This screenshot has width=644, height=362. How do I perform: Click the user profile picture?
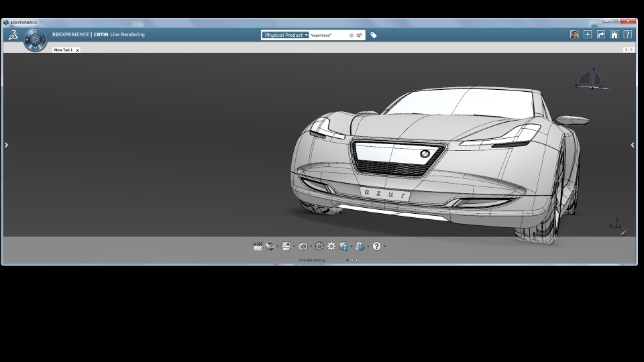(574, 35)
